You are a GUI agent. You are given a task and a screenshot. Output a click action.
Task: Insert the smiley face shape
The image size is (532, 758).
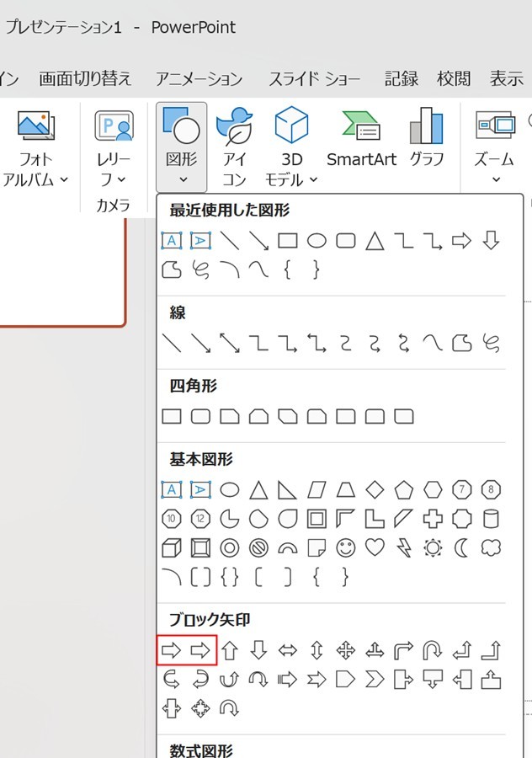(345, 548)
